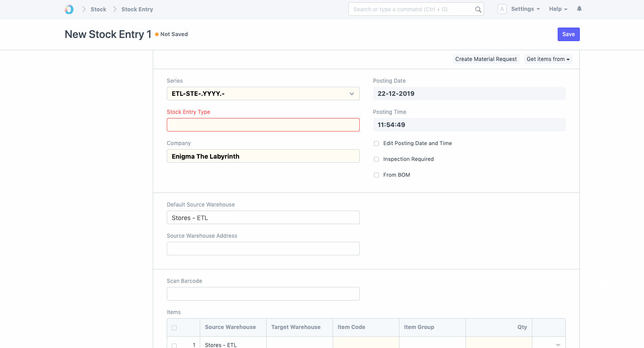Check the From BOM option
This screenshot has height=348, width=644.
coord(376,175)
